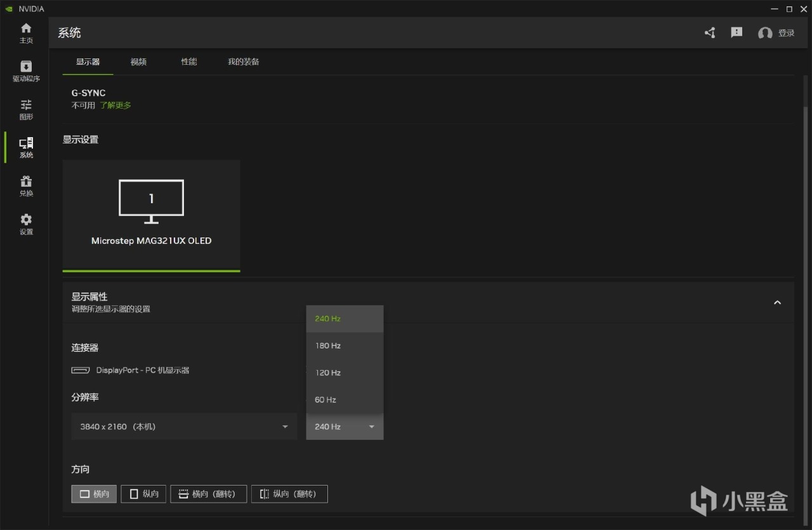The height and width of the screenshot is (530, 812).
Task: Switch to the 性能 tab
Action: pyautogui.click(x=189, y=62)
